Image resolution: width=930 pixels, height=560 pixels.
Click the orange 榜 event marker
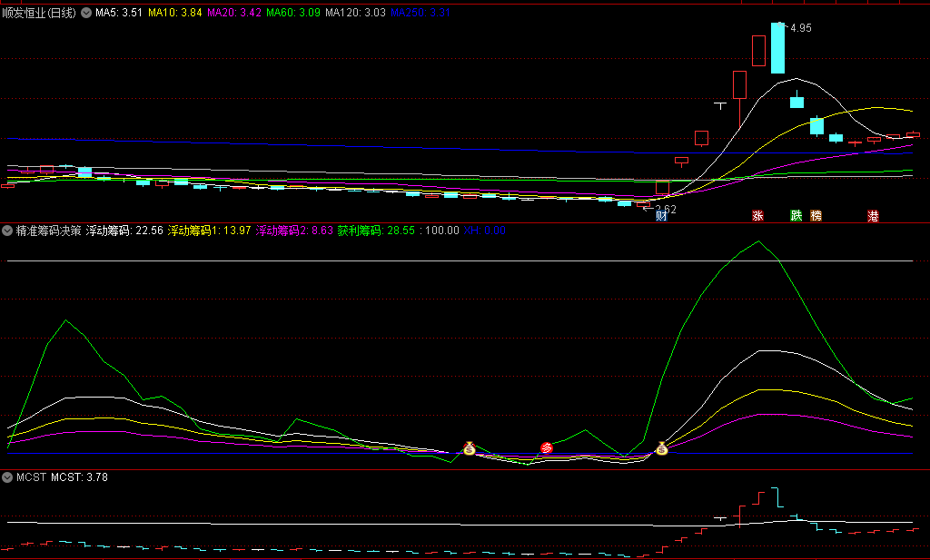(816, 216)
